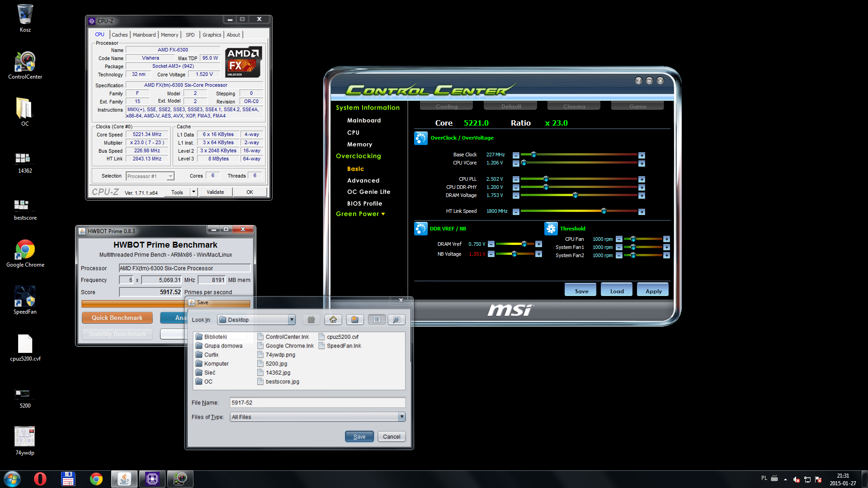Click Validate button in CPU-Z

215,192
